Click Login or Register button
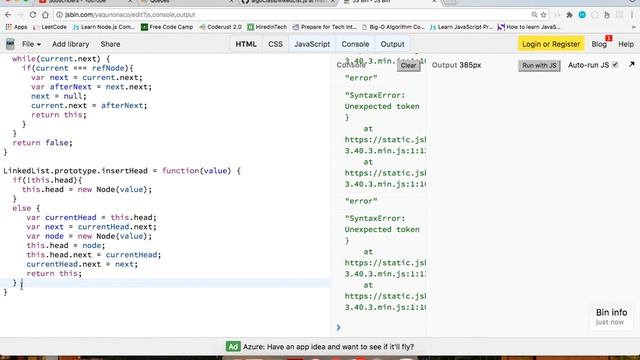Screen dimensions: 640x360 coord(551,44)
